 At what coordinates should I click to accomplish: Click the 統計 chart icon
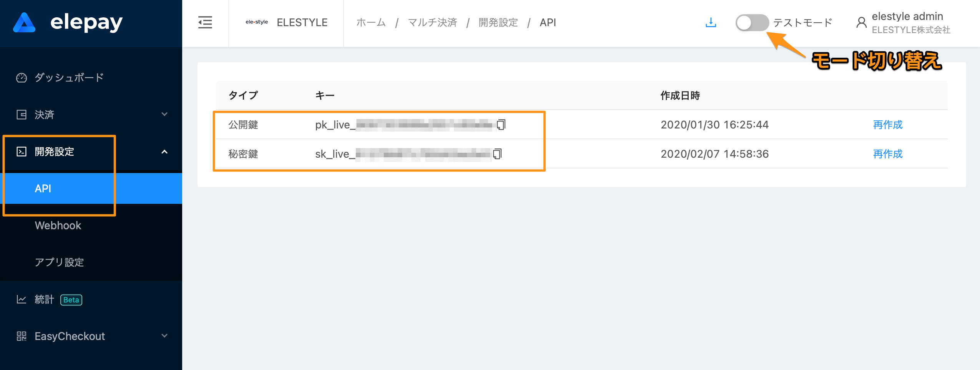[x=22, y=299]
